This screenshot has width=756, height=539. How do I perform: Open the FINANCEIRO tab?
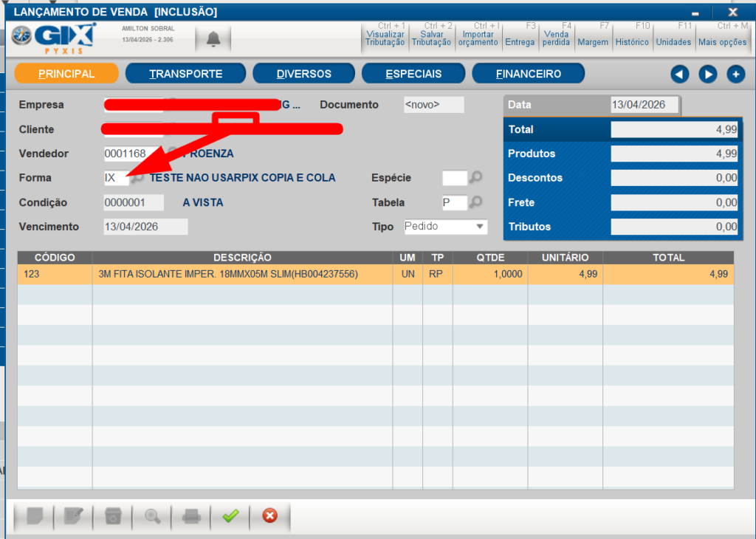528,74
